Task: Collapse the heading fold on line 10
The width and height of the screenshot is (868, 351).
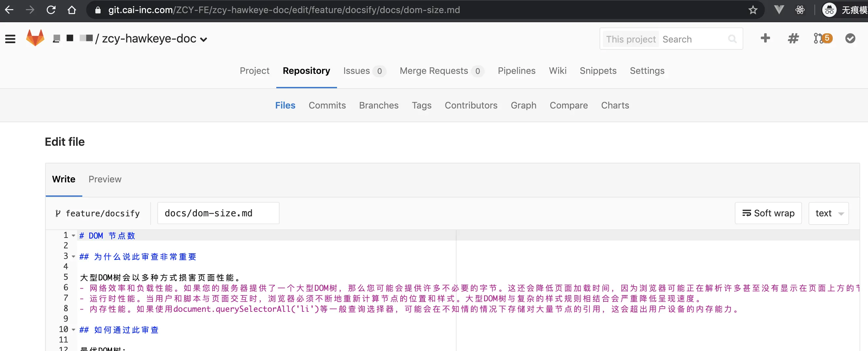Action: 73,330
